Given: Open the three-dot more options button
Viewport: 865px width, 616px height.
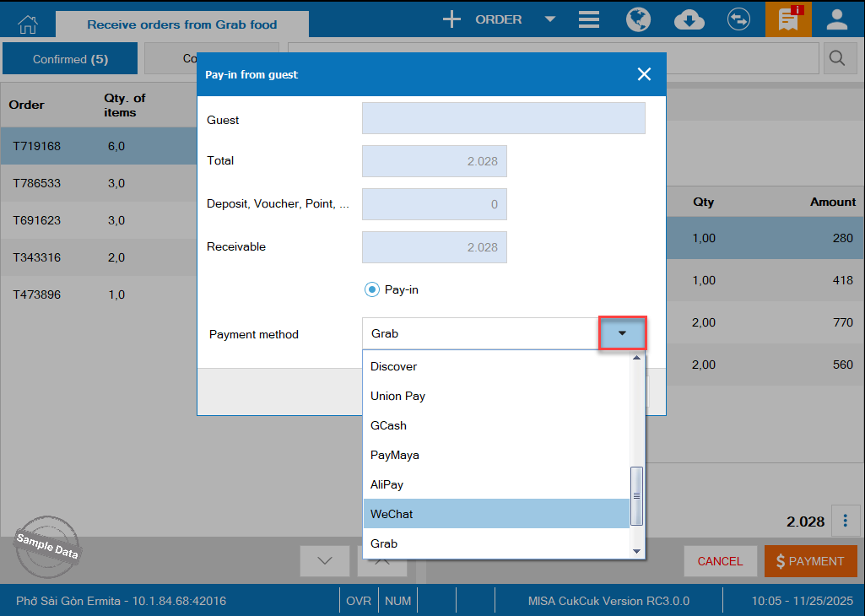Looking at the screenshot, I should (x=846, y=521).
